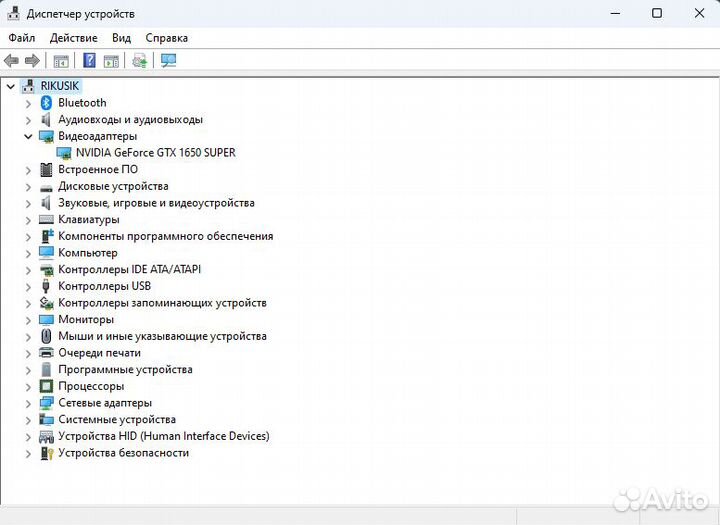Select the RIKUSIK computer name label

click(x=60, y=86)
